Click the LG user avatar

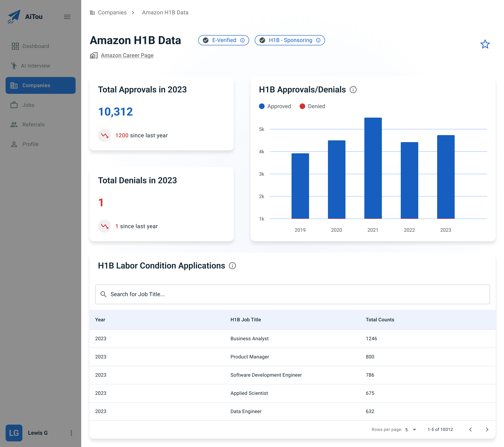click(14, 433)
